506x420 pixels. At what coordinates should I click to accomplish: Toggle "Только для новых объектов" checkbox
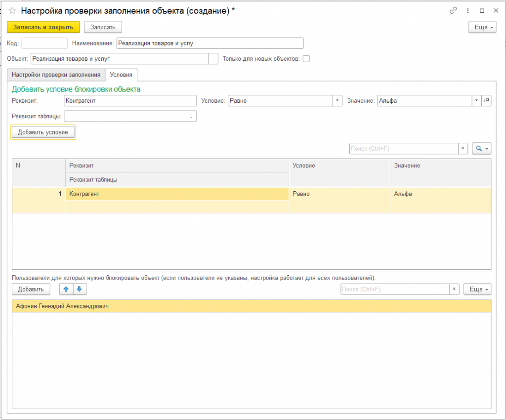[306, 59]
